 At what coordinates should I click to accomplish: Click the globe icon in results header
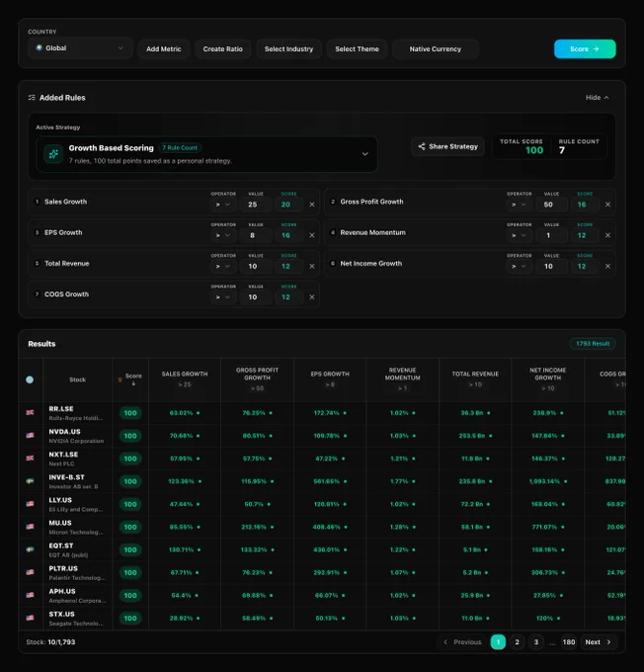point(30,379)
